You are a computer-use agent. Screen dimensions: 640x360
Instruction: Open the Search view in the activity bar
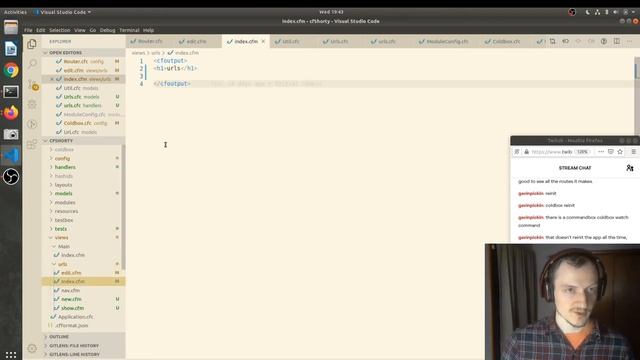tap(32, 64)
